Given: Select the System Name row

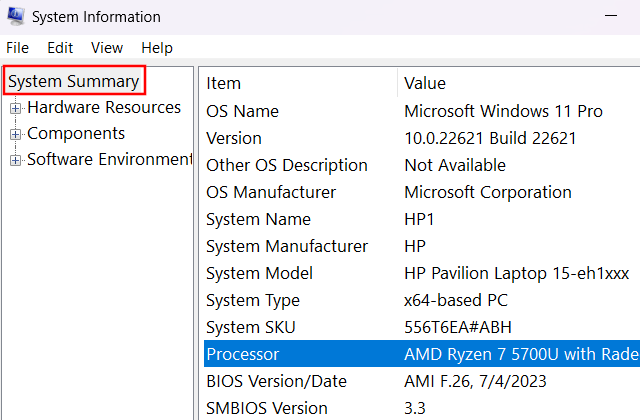Looking at the screenshot, I should pyautogui.click(x=422, y=219).
